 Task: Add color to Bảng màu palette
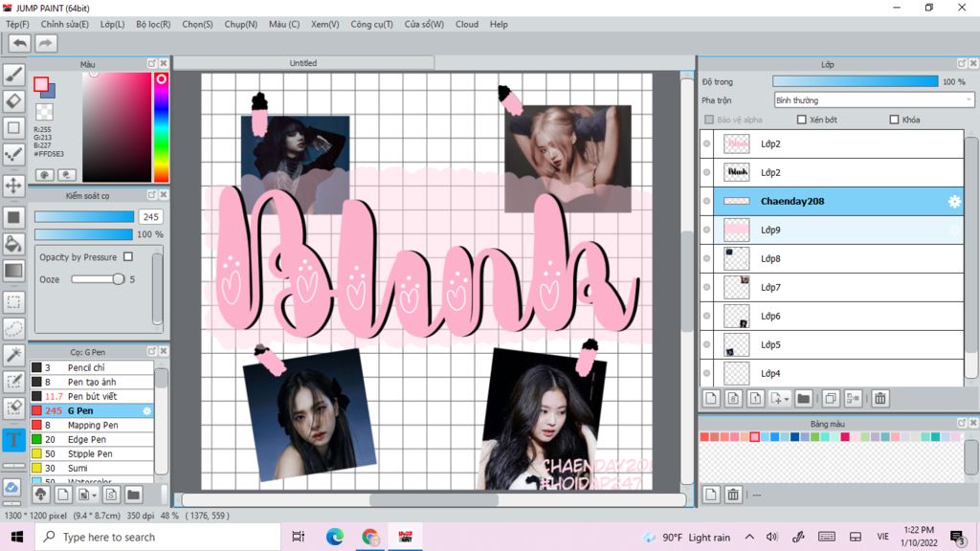tap(711, 495)
